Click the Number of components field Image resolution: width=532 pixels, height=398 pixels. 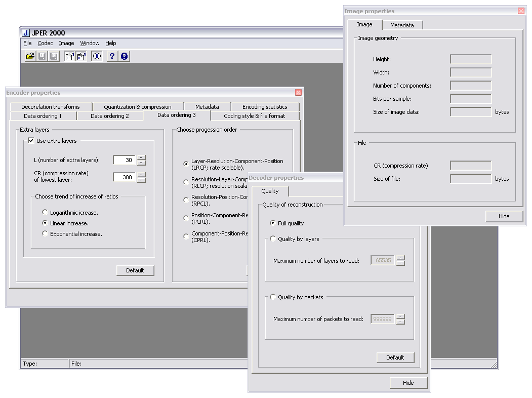471,86
